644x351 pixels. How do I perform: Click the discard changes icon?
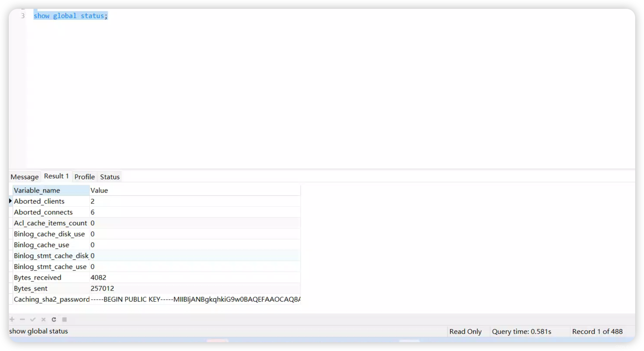click(x=43, y=319)
